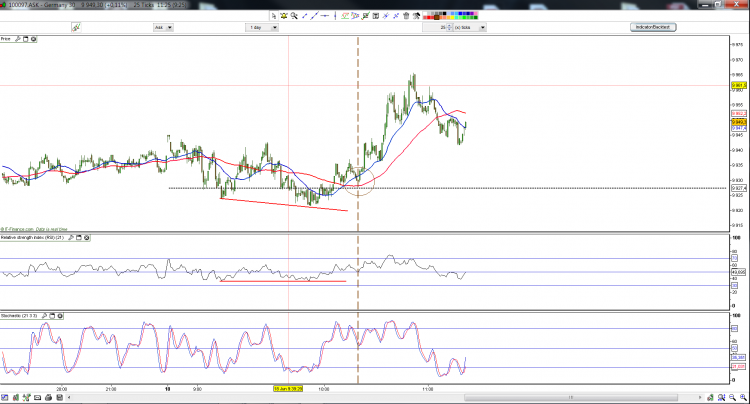Screen dimensions: 750x404
Task: Close the Price panel with X
Action: tap(33, 39)
